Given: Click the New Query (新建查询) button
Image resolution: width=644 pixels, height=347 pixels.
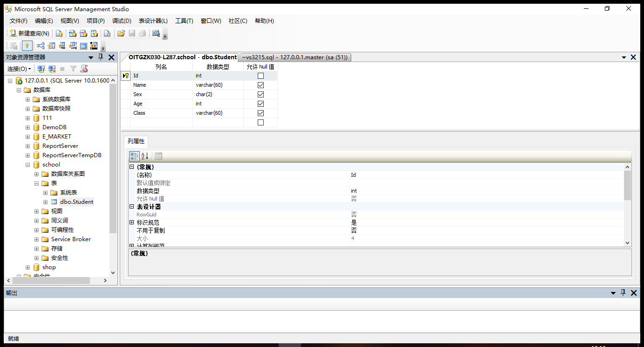Looking at the screenshot, I should pos(29,33).
